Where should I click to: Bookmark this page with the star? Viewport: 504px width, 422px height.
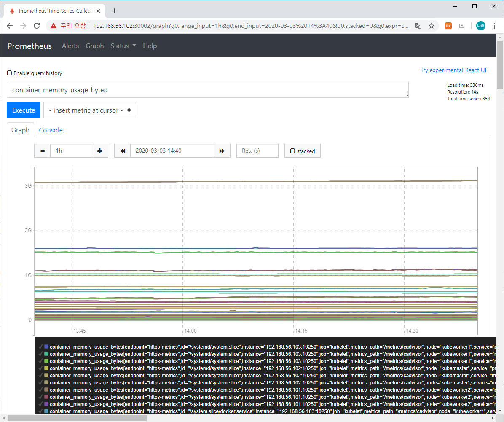432,26
